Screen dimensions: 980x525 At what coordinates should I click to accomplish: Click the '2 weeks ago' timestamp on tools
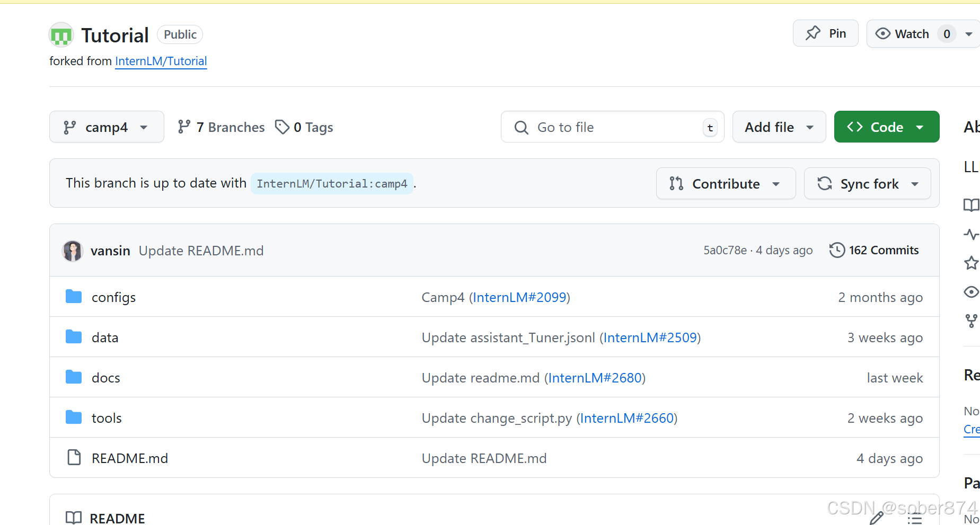885,418
